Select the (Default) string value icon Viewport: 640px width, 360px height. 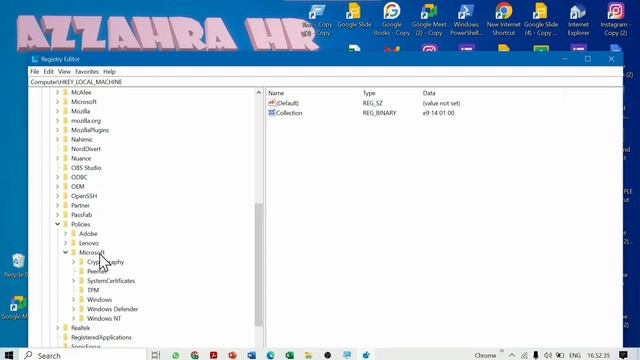pyautogui.click(x=272, y=103)
